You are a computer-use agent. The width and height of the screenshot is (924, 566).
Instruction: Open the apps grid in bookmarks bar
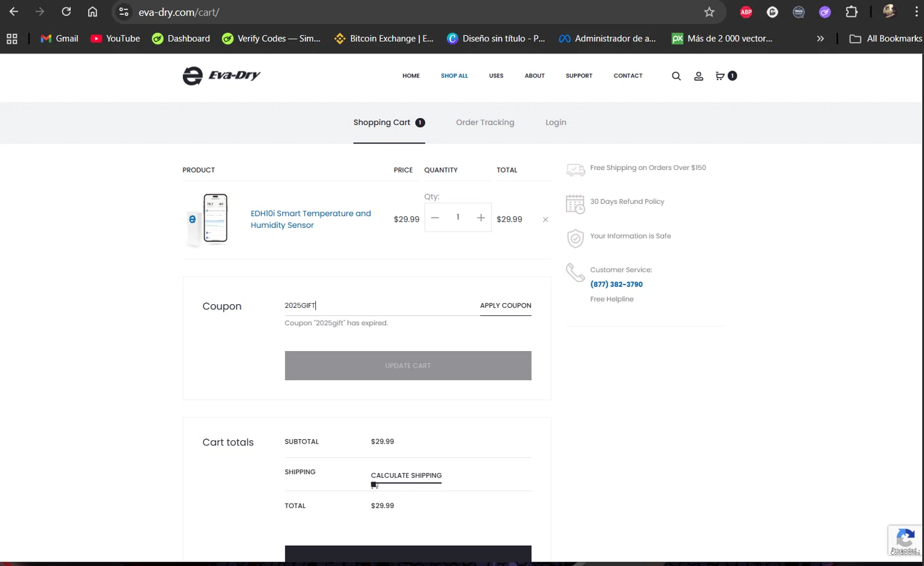click(x=12, y=39)
